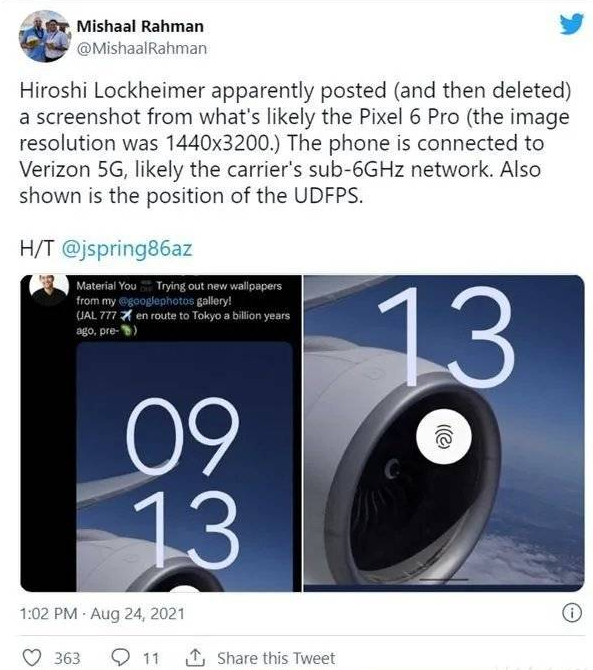The width and height of the screenshot is (593, 670).
Task: Click the 11 replies count
Action: (151, 658)
